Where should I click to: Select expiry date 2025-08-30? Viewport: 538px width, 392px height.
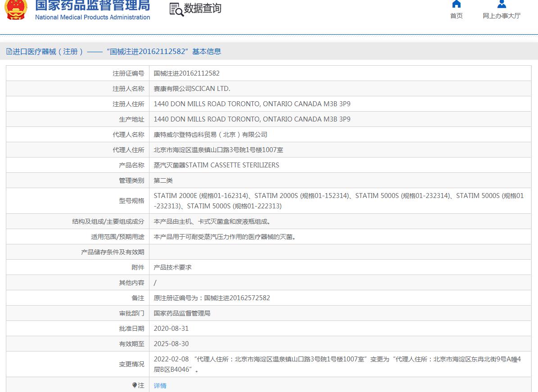171,344
